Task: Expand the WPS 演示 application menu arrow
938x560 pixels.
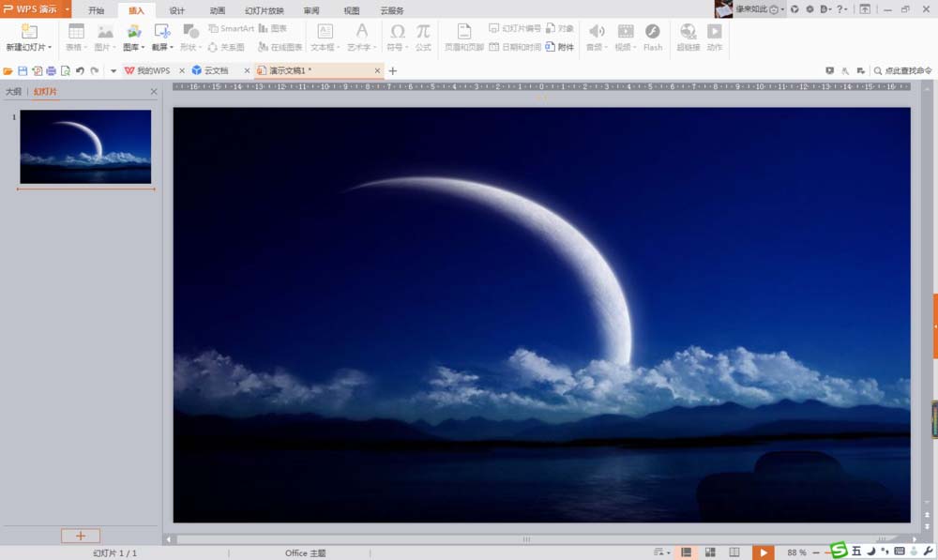Action: 67,9
